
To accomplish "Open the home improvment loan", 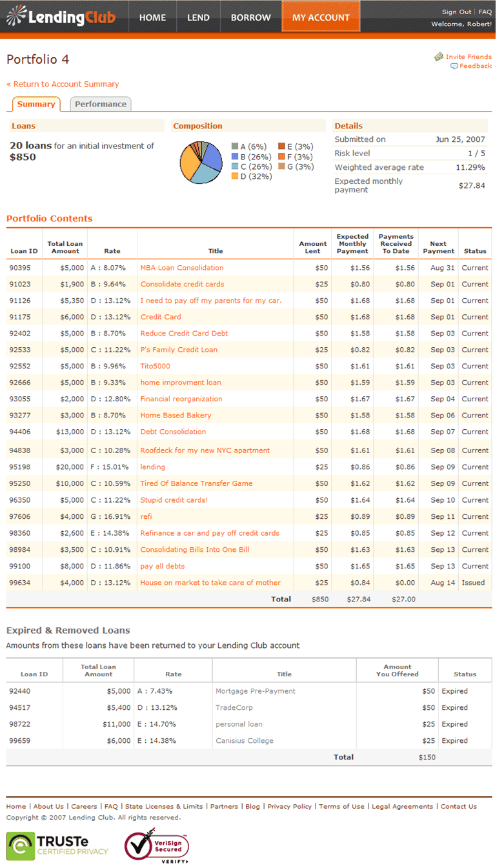I will click(181, 383).
